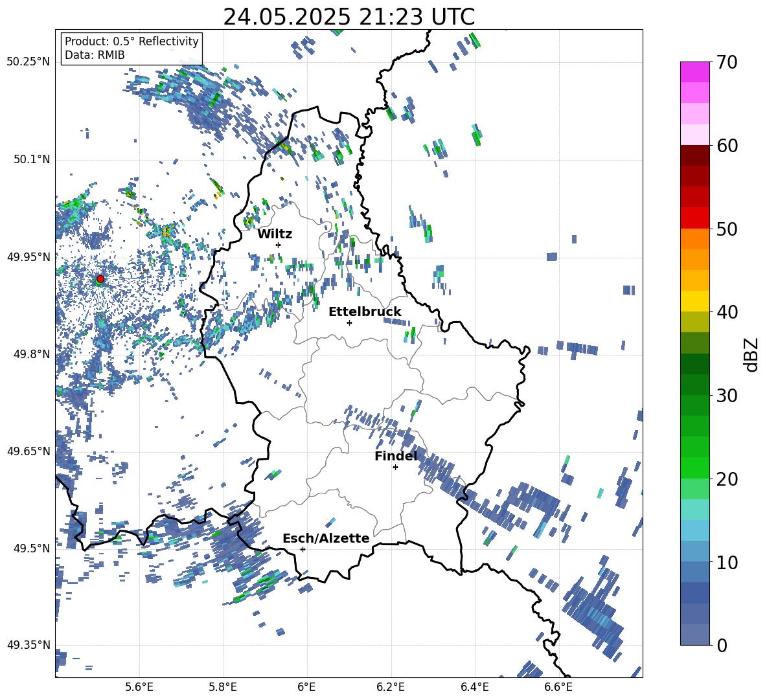Click the 20 label on the colorbar

click(727, 479)
